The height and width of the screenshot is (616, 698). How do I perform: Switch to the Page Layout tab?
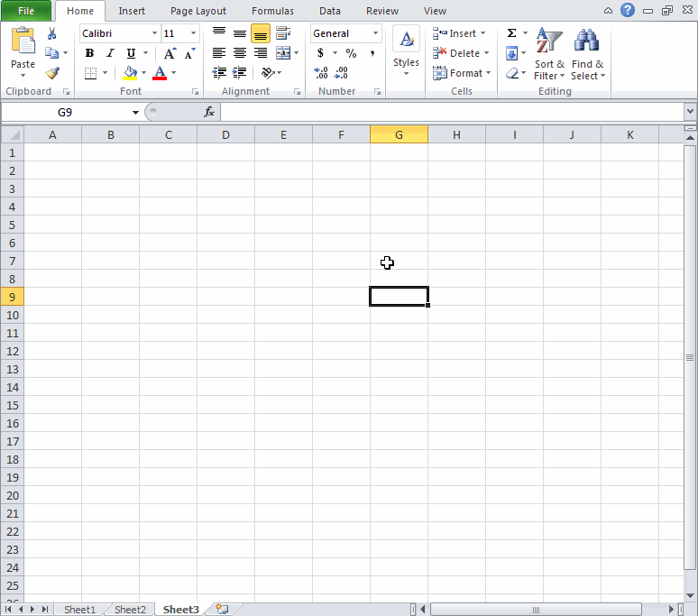[x=198, y=11]
